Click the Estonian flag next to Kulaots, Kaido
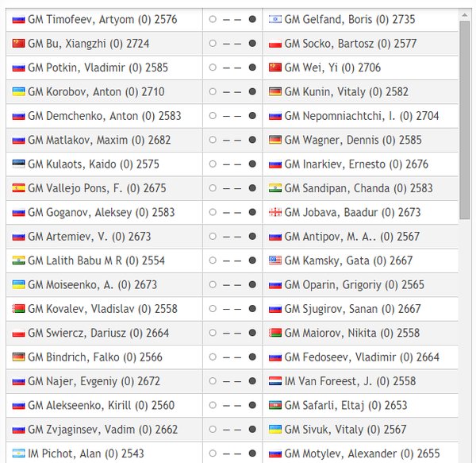The width and height of the screenshot is (476, 463). [18, 164]
